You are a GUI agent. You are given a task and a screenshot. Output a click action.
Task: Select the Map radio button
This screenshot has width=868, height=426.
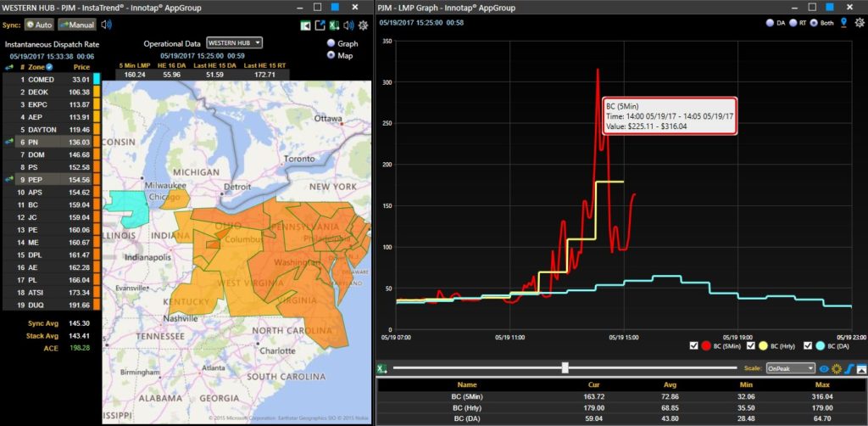tap(331, 55)
